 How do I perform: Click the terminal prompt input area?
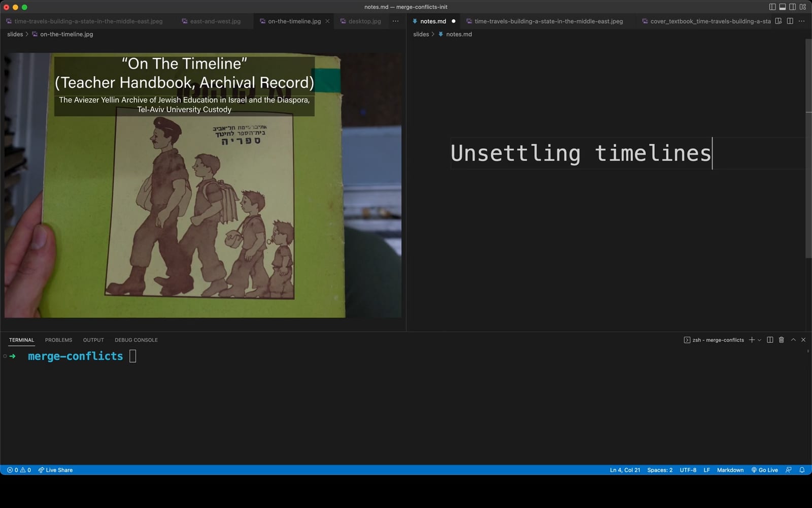133,356
